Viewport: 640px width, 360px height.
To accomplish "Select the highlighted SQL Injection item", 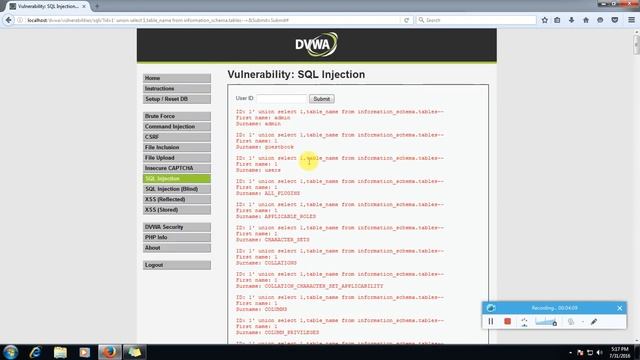I will tap(177, 178).
